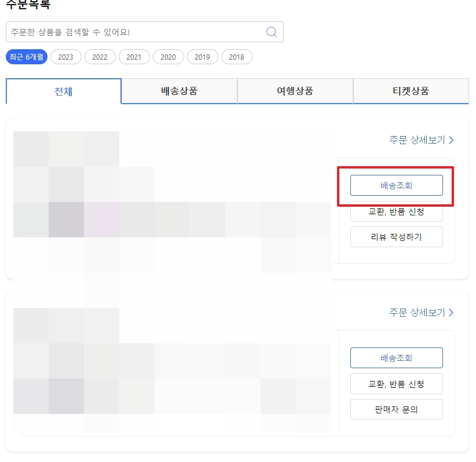Screen dimensions: 476x462
Task: Select the 2018 year filter
Action: pyautogui.click(x=236, y=57)
